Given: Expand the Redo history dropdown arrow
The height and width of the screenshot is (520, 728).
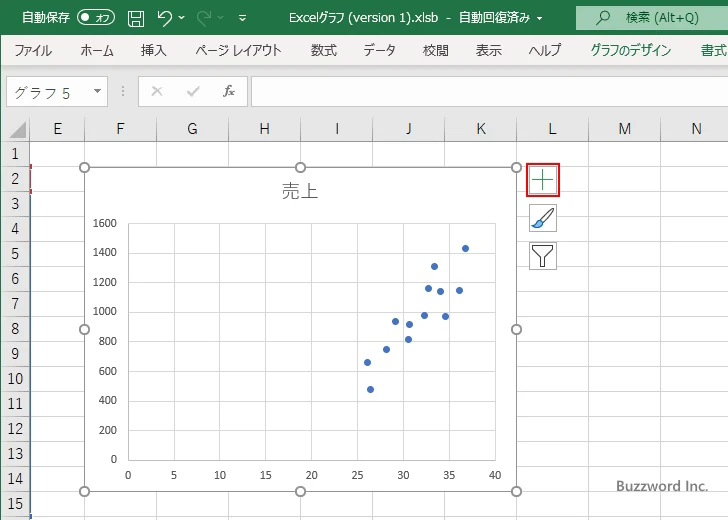Looking at the screenshot, I should (x=221, y=18).
